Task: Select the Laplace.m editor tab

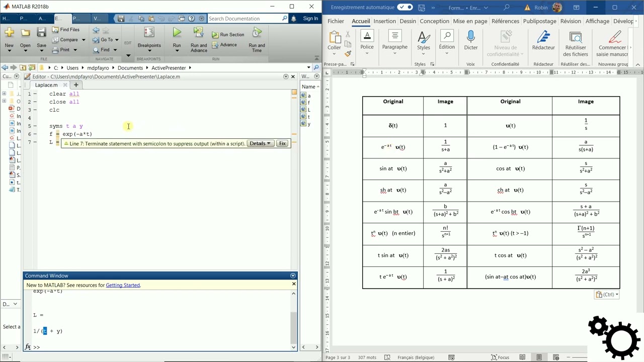Action: (x=46, y=85)
